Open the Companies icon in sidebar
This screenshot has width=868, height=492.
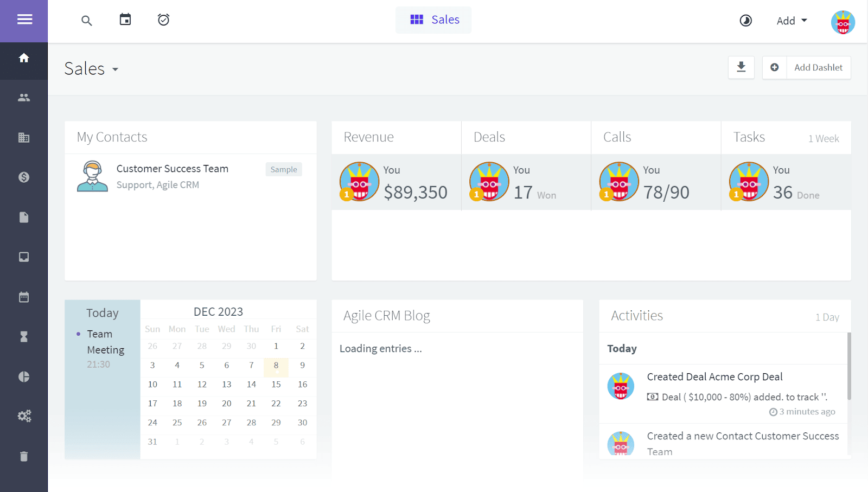[x=23, y=137]
